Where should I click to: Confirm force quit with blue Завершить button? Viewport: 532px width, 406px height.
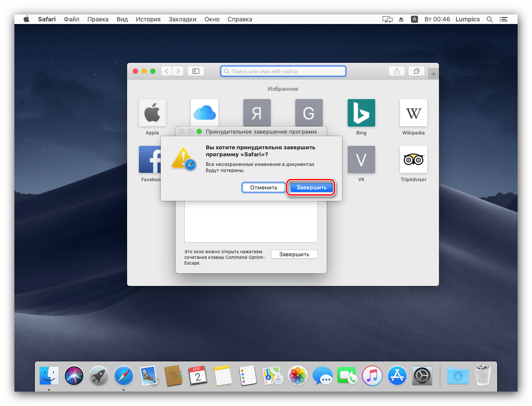click(311, 188)
